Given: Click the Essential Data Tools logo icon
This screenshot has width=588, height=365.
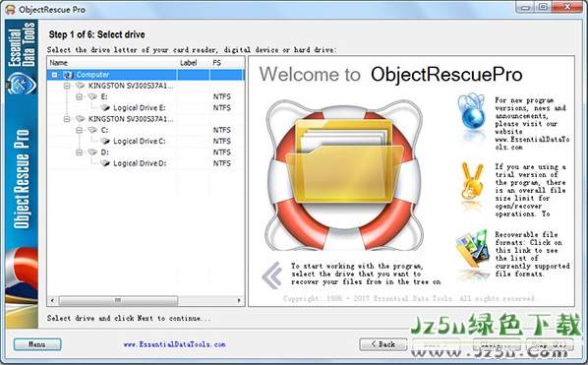Looking at the screenshot, I should click(x=22, y=84).
